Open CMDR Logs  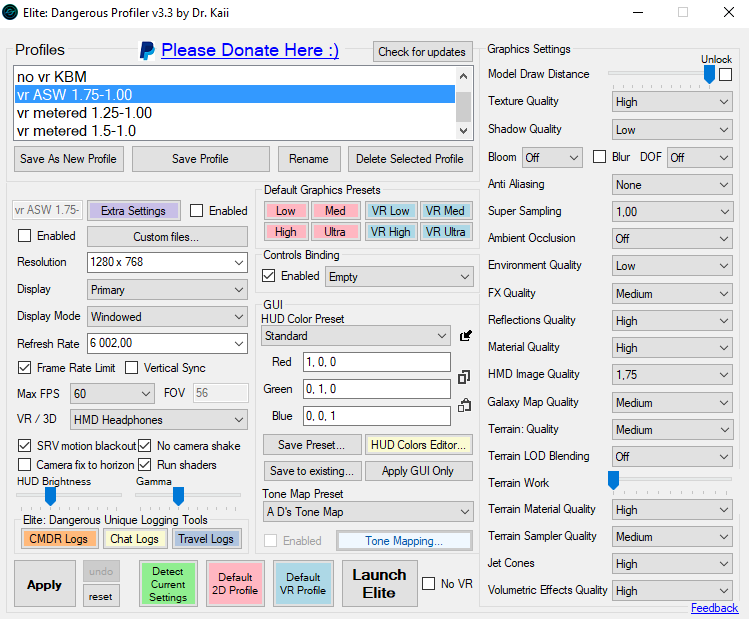(x=59, y=539)
